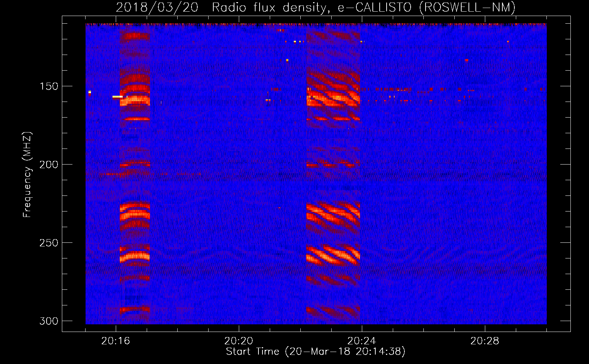Click the 200 frequency tick label
The image size is (589, 364).
click(x=49, y=165)
